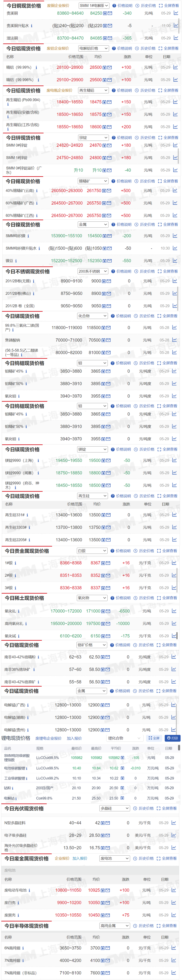Expand the 锡精矿 dropdown
Image resolution: width=182 pixels, height=980 pixels.
93,181
